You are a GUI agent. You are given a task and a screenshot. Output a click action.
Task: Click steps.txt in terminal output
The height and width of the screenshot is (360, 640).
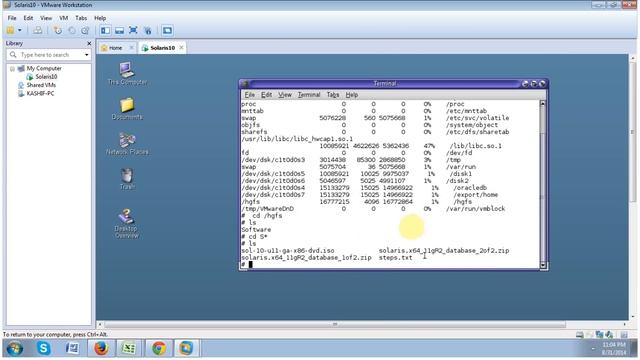click(x=396, y=258)
